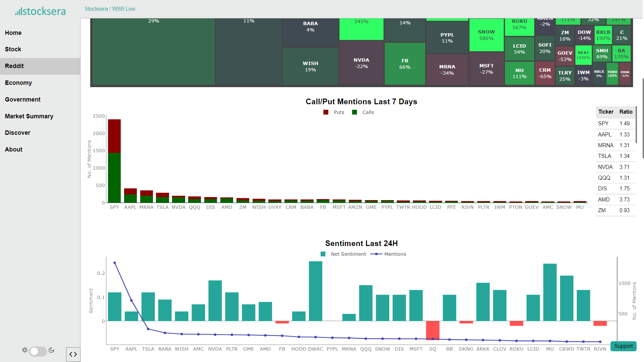Click the Stocksera logo
Screen dimensions: 644x362
[40, 11]
